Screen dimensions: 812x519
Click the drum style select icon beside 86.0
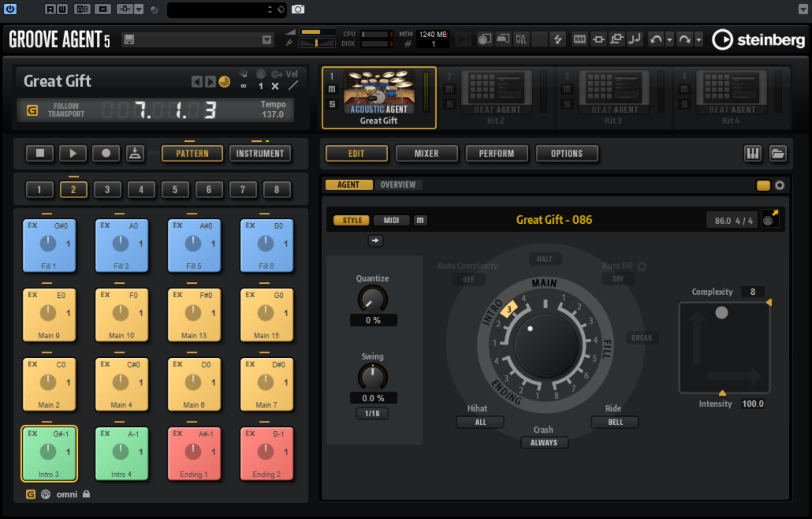pyautogui.click(x=770, y=219)
